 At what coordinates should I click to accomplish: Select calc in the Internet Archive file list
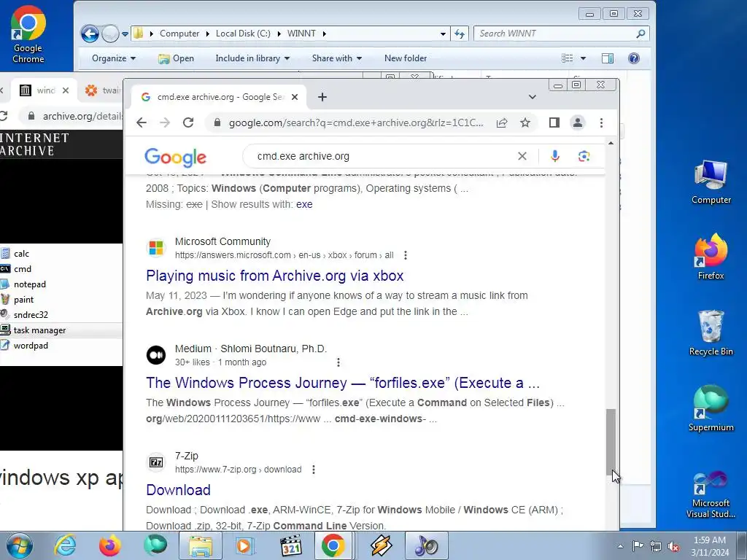pos(21,254)
